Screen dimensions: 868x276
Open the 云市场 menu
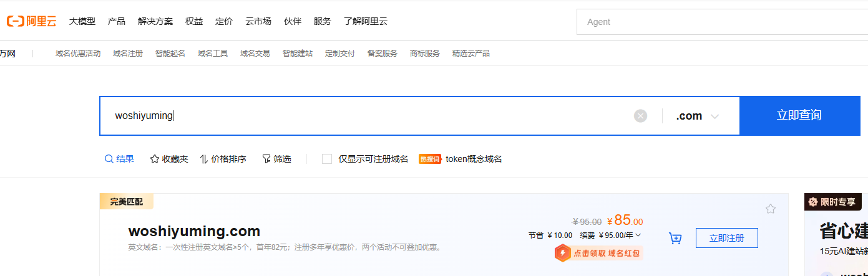258,21
